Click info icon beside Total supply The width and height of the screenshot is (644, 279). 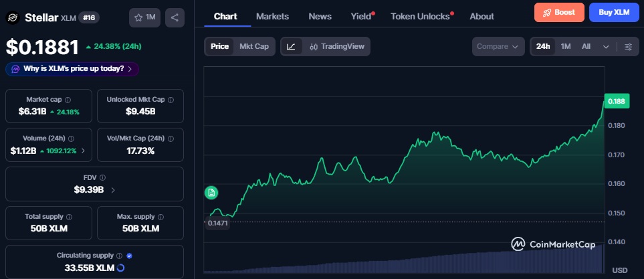[x=69, y=217]
